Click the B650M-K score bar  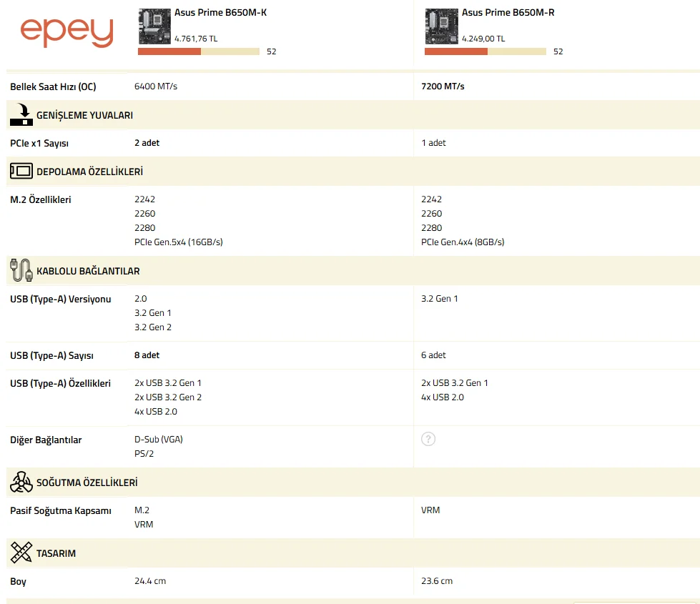coord(199,51)
